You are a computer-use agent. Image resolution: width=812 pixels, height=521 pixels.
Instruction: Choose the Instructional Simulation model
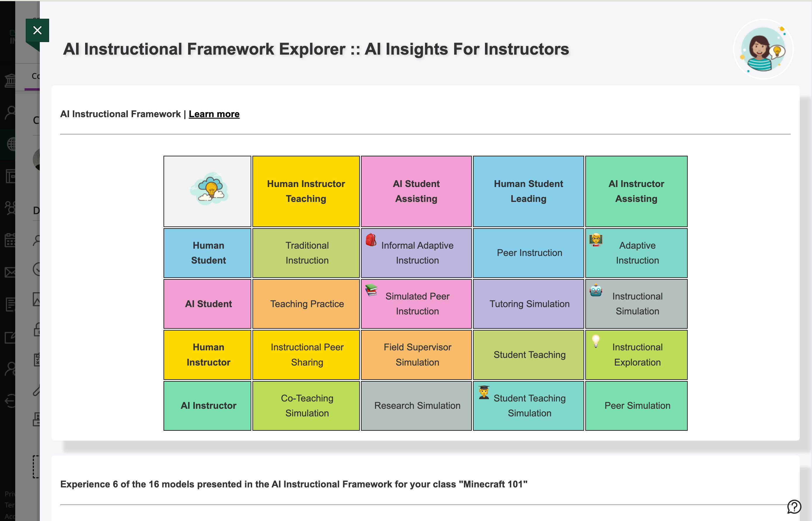pyautogui.click(x=637, y=304)
